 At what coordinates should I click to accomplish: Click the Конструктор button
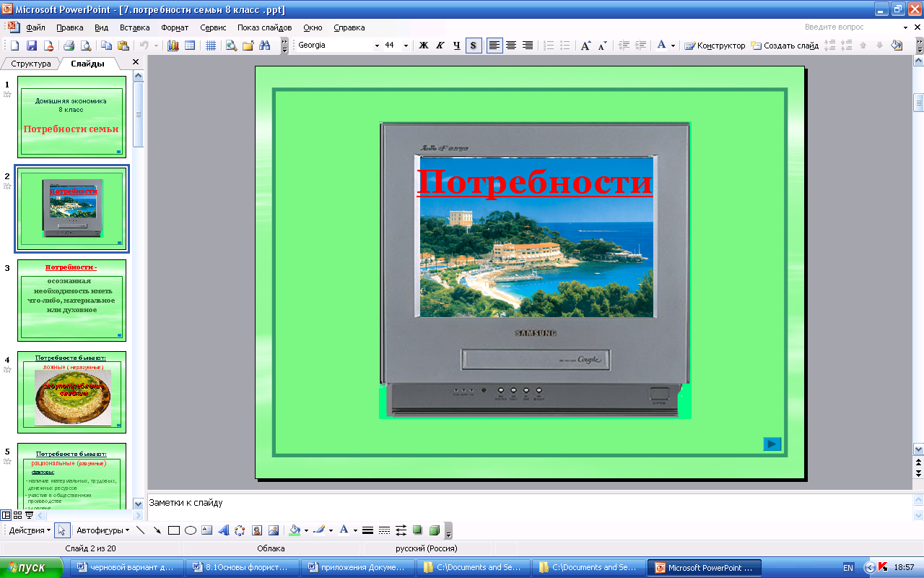(715, 46)
